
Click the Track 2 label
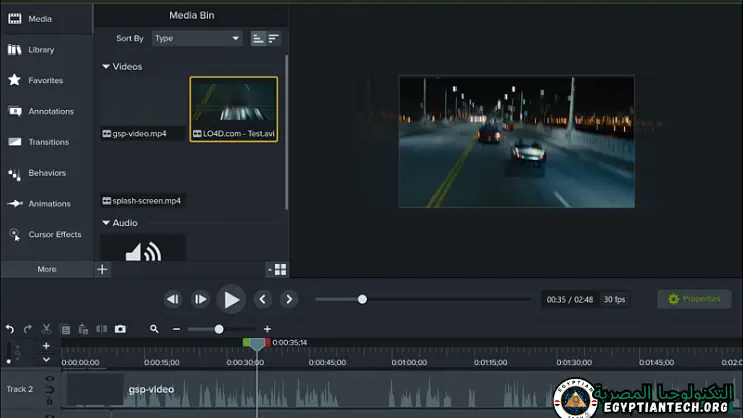click(20, 389)
